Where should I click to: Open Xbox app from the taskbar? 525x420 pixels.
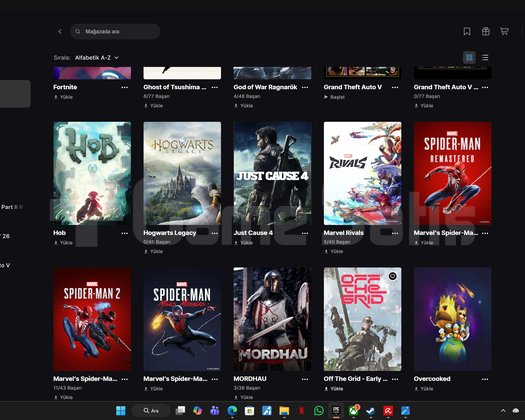[354, 411]
